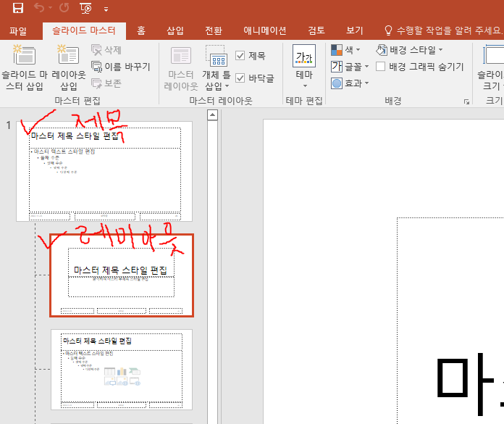
Task: Click the 수행할 작업을 알려 주세요 search box
Action: 450,30
